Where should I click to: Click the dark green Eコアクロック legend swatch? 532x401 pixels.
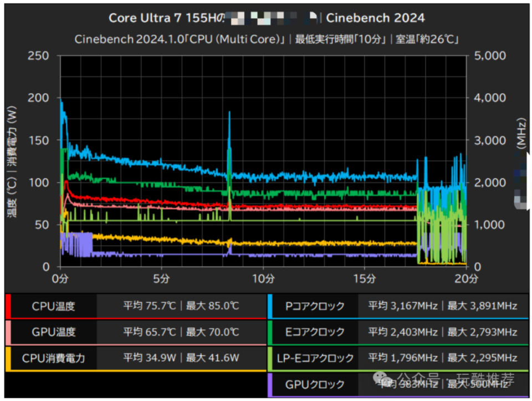click(270, 332)
